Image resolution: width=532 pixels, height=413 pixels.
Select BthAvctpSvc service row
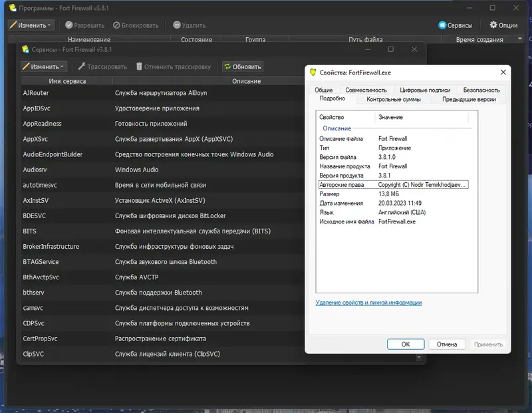(x=162, y=277)
